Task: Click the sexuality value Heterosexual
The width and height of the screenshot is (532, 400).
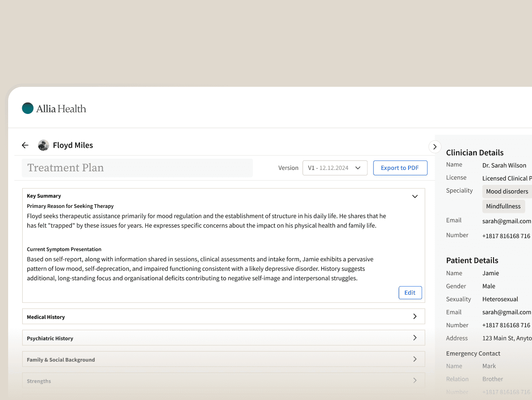Action: (x=500, y=299)
